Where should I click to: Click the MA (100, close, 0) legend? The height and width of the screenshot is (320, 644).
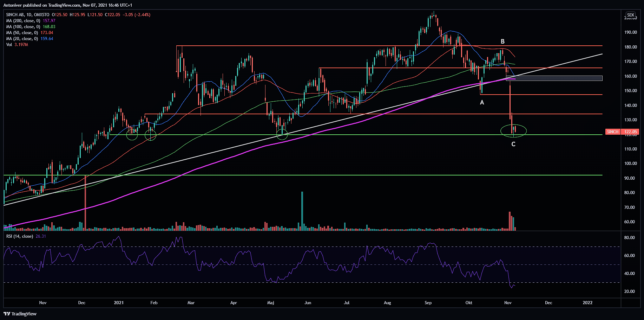click(23, 27)
